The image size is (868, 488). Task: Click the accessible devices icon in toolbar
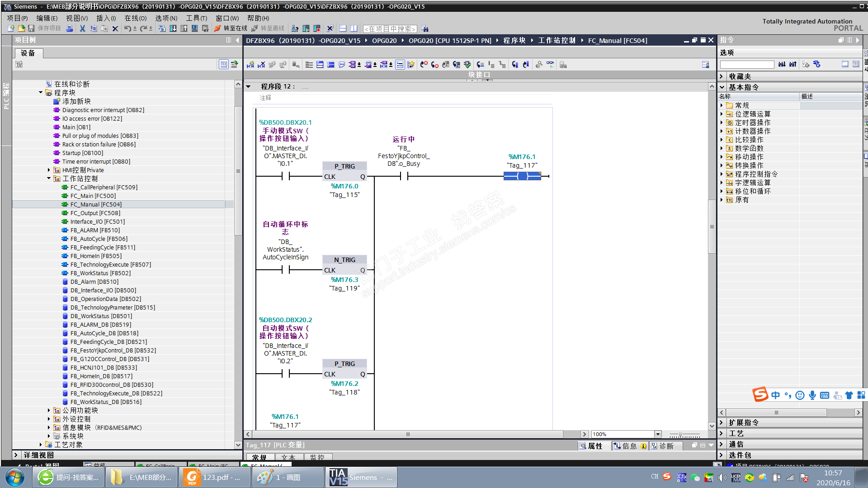click(295, 28)
